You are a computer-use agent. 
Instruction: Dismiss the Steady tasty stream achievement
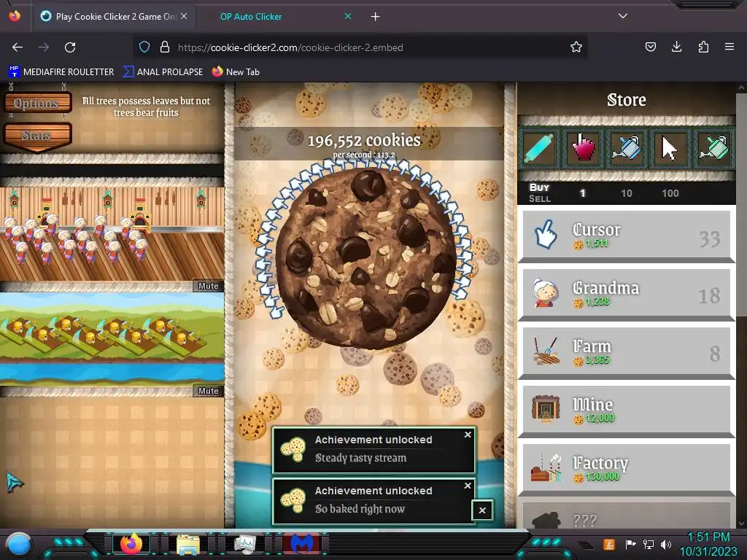468,435
